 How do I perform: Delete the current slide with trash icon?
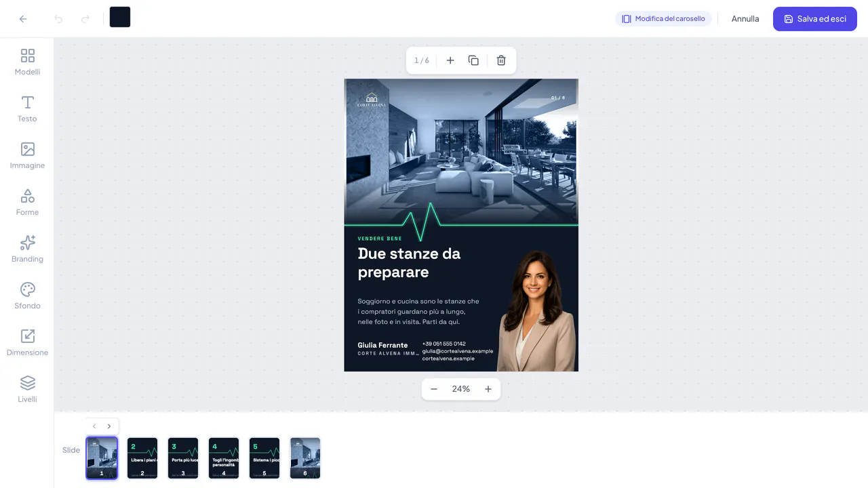(x=501, y=60)
